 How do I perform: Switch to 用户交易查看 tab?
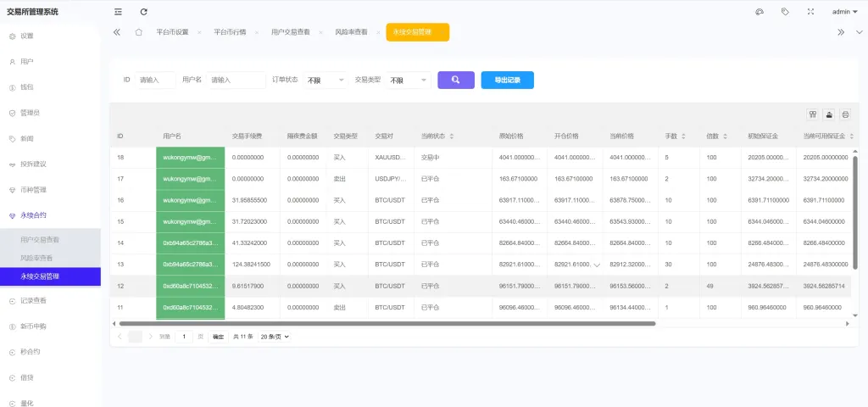pos(290,32)
